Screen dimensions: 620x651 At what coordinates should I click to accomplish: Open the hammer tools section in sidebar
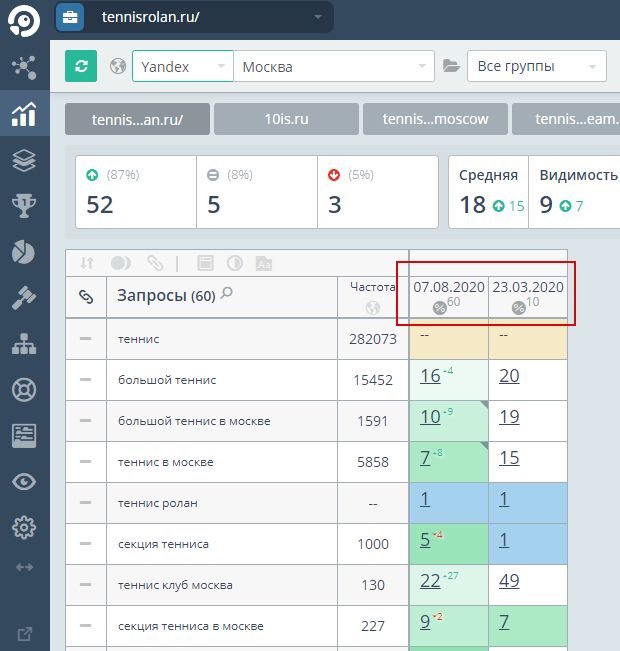[x=24, y=297]
